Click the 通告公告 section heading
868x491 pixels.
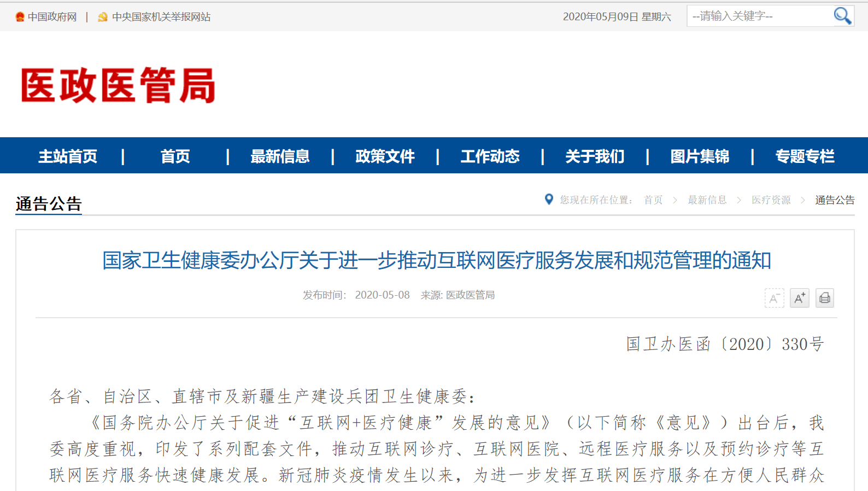pos(49,204)
